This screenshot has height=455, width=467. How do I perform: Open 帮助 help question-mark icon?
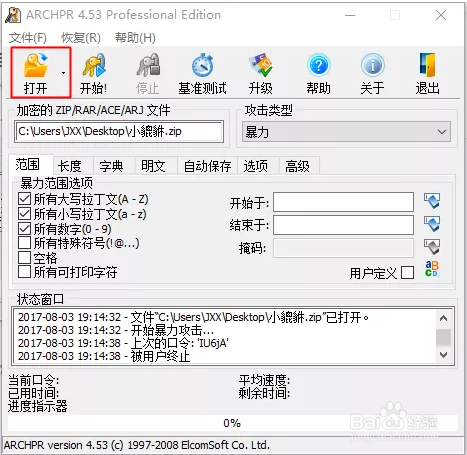(x=319, y=73)
